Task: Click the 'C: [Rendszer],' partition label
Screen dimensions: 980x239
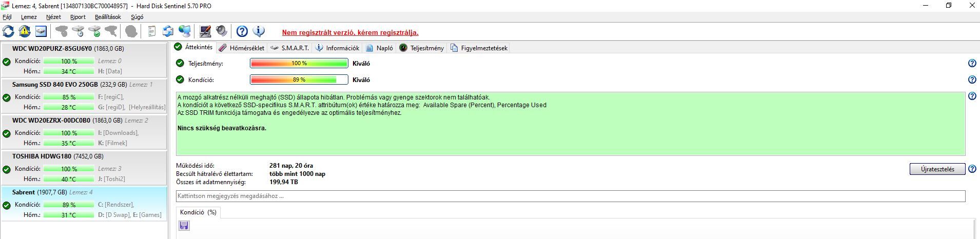Action: 116,205
